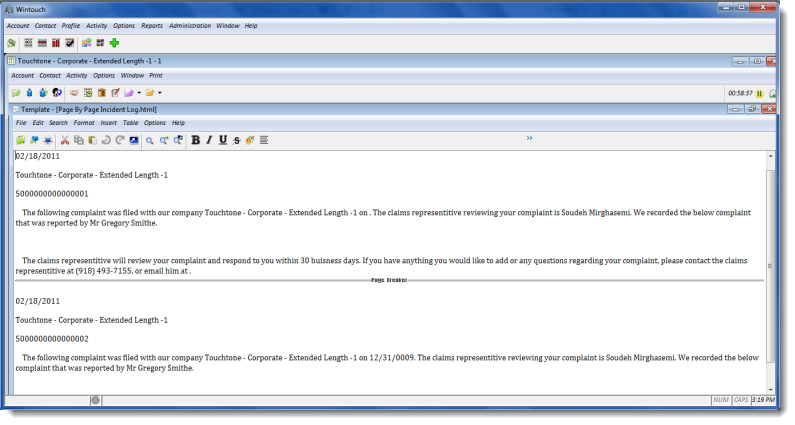Toggle bold formatting
The image size is (795, 425).
(x=196, y=140)
